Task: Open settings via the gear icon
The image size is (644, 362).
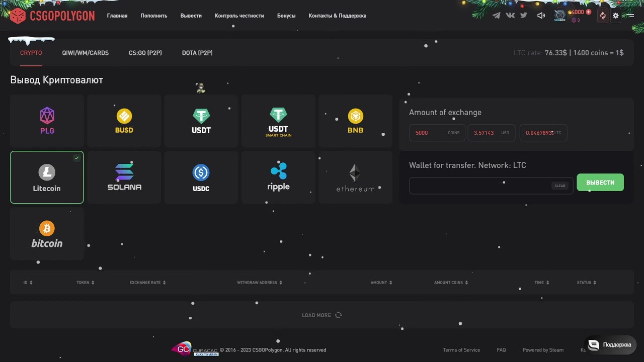Action: click(x=615, y=16)
